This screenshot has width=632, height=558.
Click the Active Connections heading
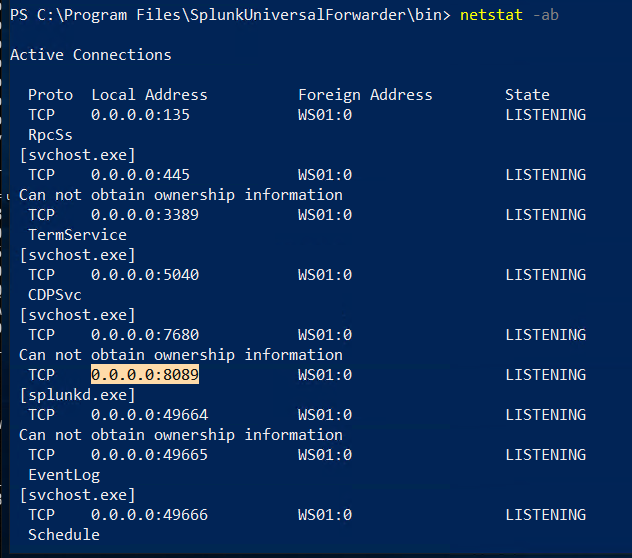(x=91, y=55)
